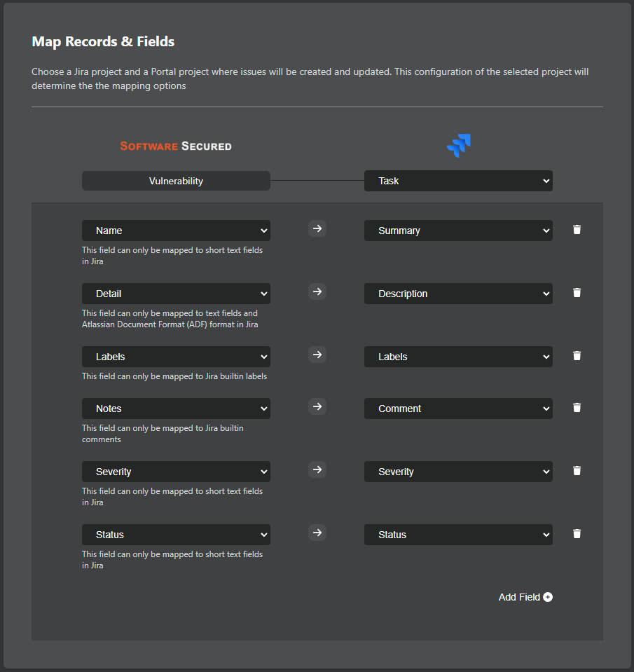Open the Notes source field dropdown
The image size is (634, 672).
pyautogui.click(x=176, y=409)
